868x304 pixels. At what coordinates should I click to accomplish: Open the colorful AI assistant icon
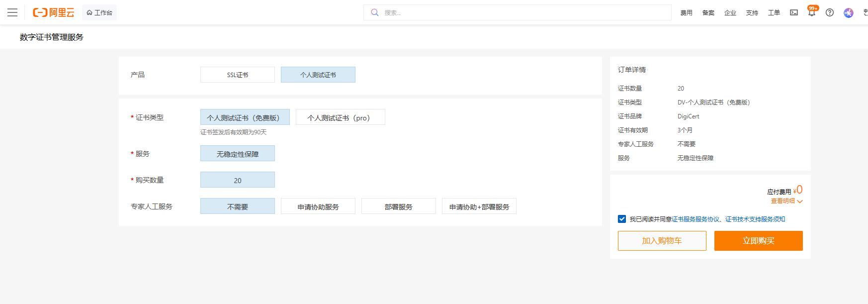[x=848, y=12]
